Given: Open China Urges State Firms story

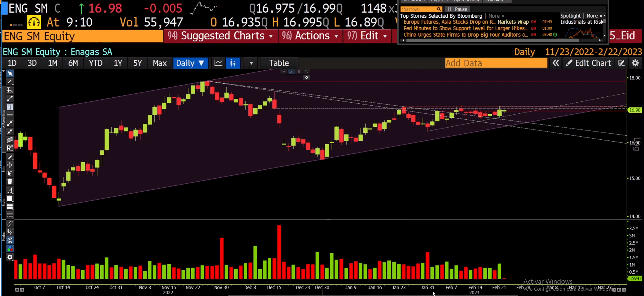Looking at the screenshot, I should coord(466,35).
